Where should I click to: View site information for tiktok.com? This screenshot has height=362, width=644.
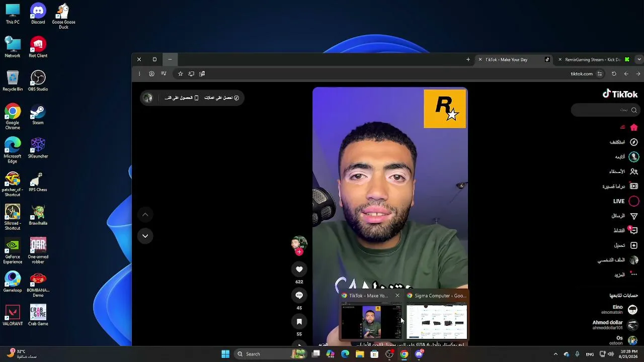[600, 74]
